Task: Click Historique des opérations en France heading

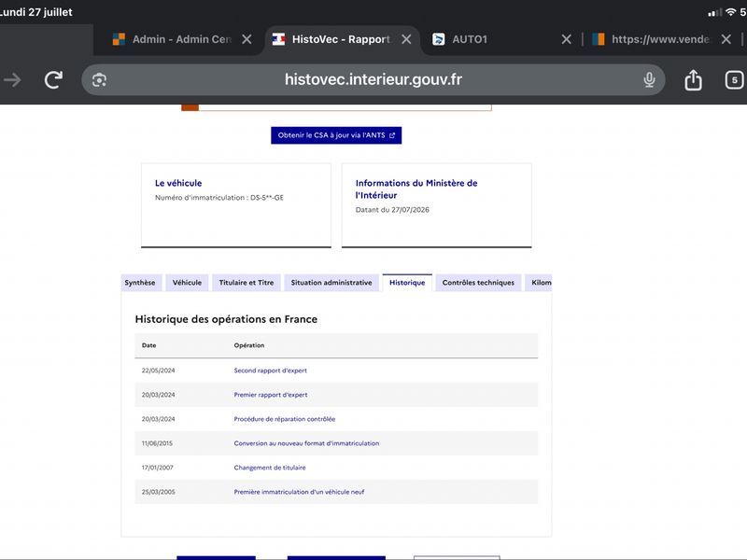Action: pos(226,319)
